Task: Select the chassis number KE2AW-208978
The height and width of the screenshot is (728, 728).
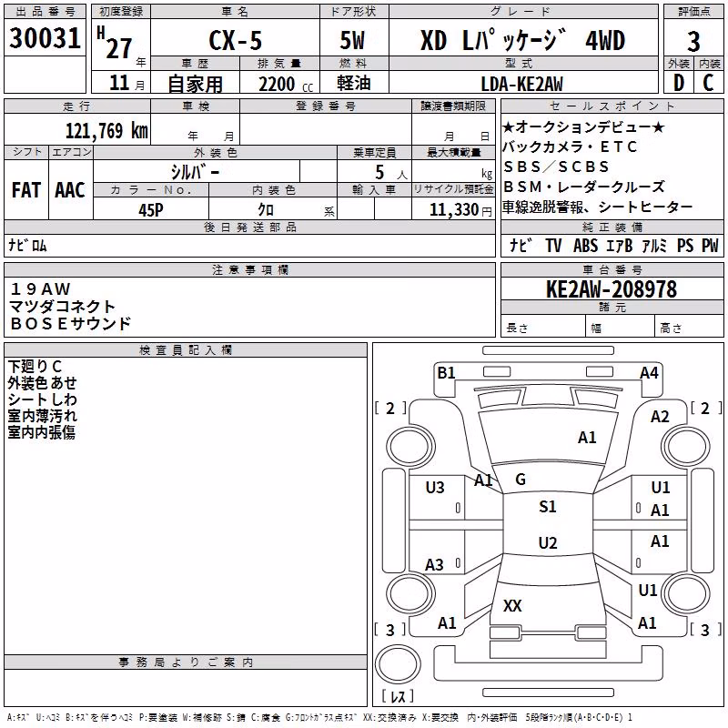Action: tap(612, 289)
